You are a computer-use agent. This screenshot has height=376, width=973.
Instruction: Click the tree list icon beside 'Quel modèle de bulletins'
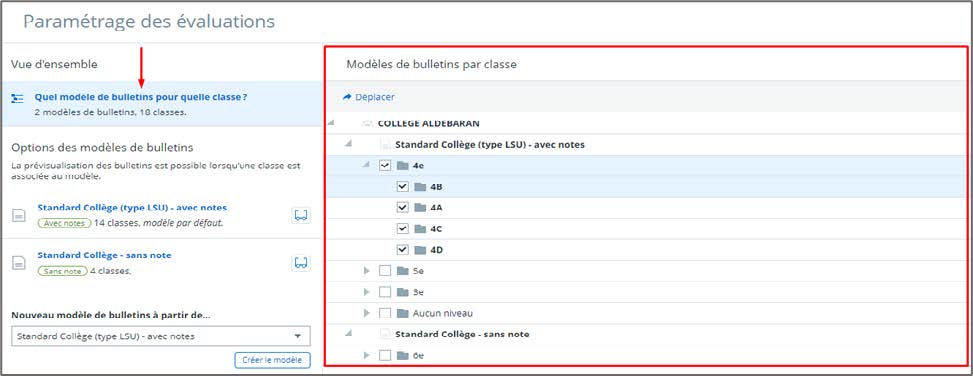click(17, 99)
